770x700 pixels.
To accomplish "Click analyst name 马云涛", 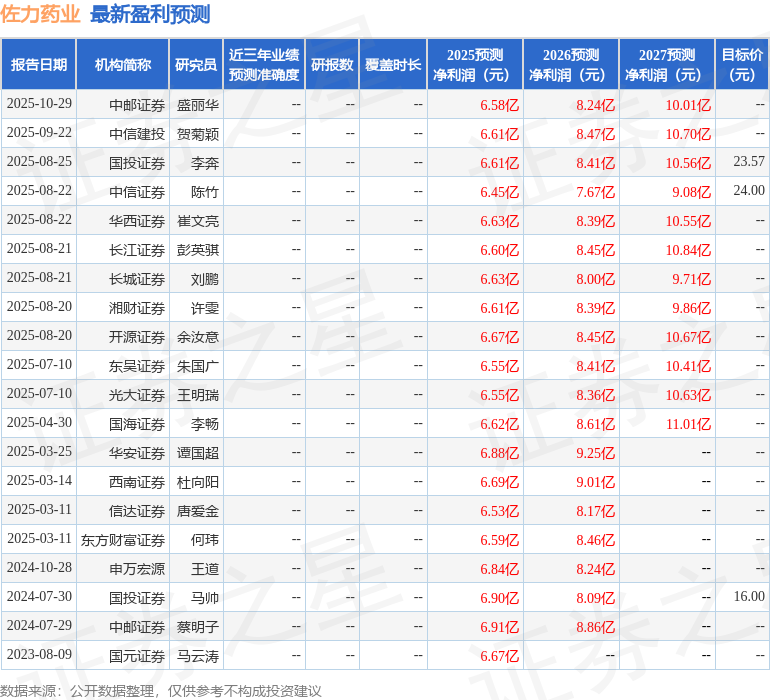I will 198,656.
